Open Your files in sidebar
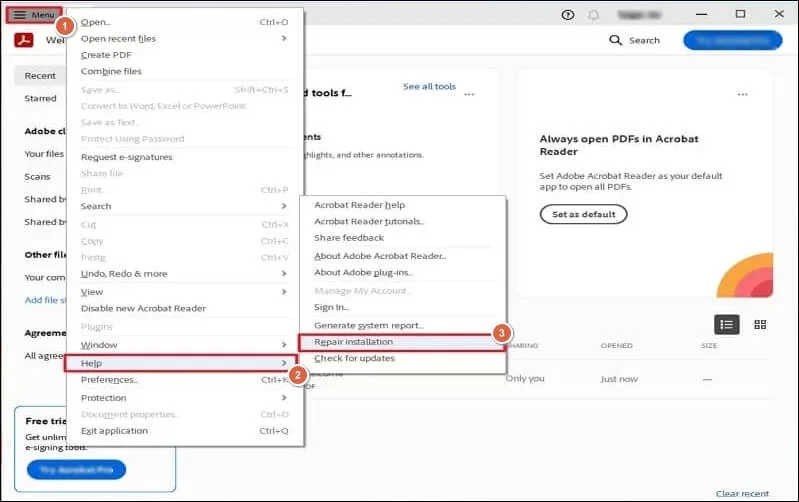799x502 pixels. (44, 154)
